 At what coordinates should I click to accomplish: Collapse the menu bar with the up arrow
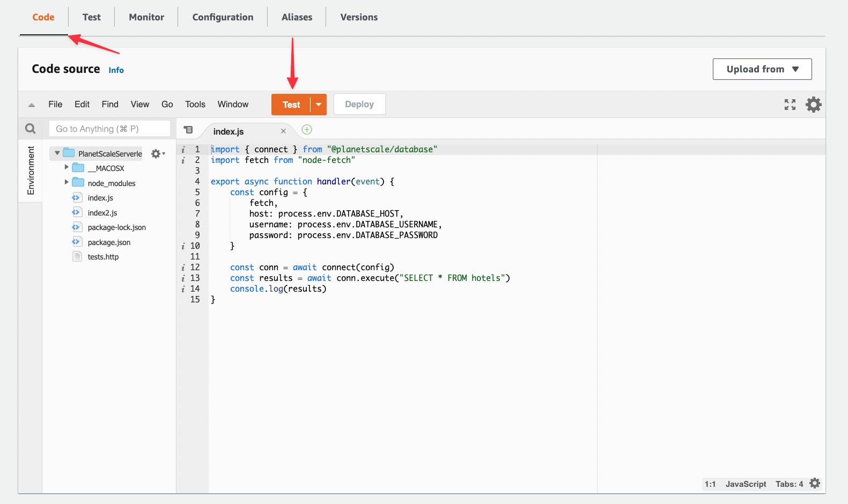[32, 105]
